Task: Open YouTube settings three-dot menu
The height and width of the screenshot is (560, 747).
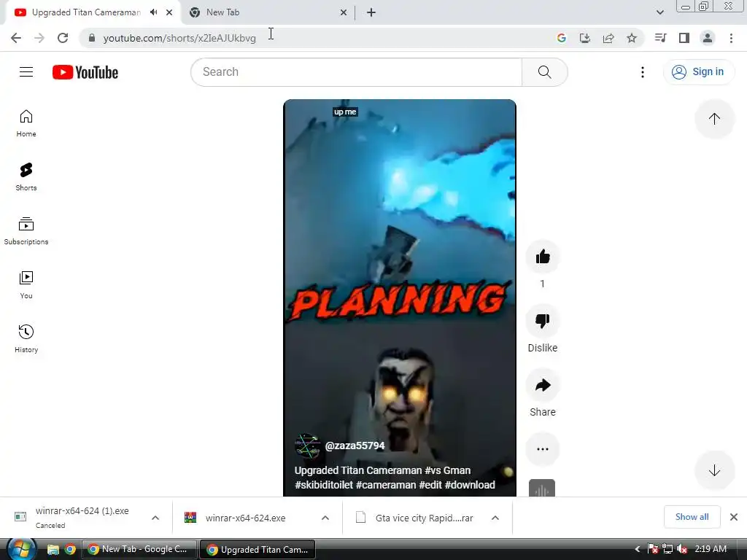Action: 642,72
